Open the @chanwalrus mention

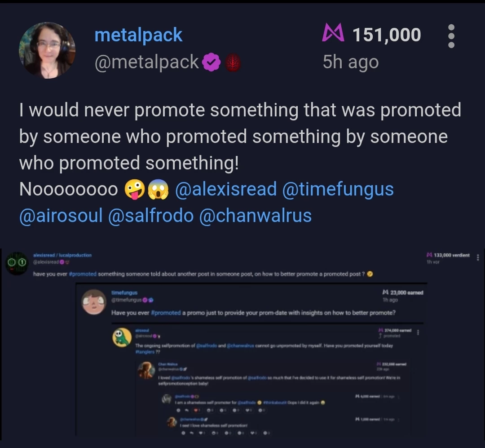[255, 216]
